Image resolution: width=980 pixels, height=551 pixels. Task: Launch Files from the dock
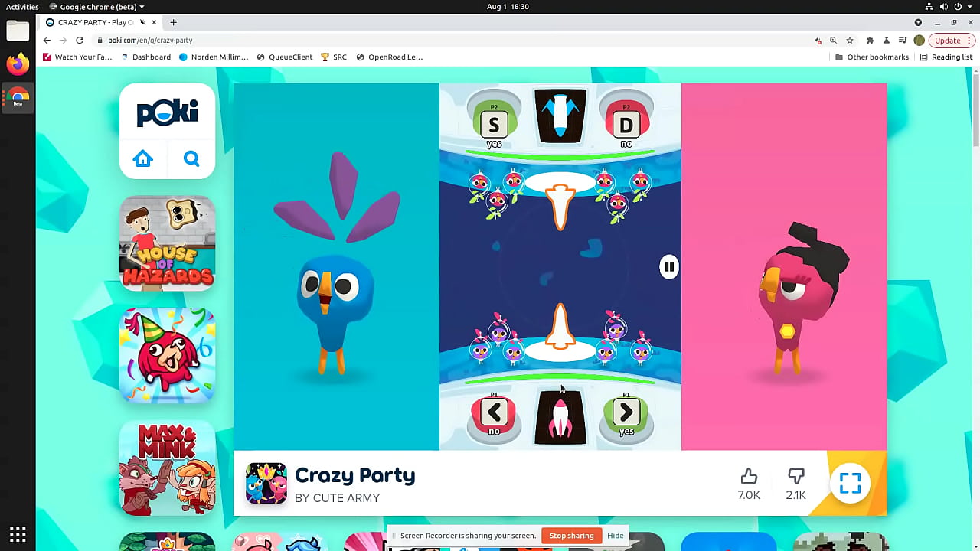[x=18, y=31]
